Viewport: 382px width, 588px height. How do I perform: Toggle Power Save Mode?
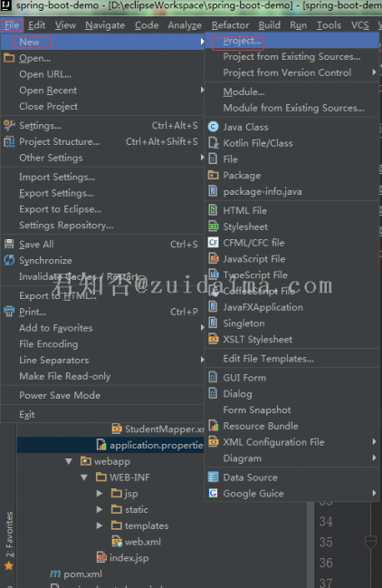60,395
